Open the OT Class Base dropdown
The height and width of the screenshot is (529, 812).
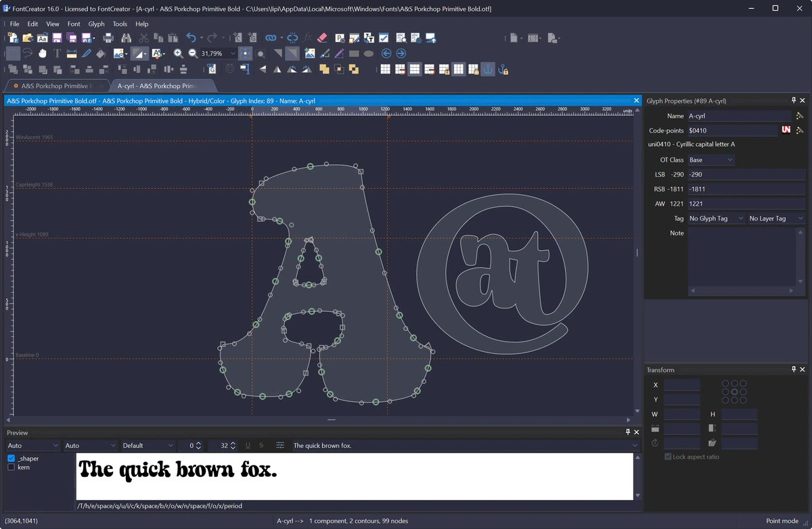711,160
